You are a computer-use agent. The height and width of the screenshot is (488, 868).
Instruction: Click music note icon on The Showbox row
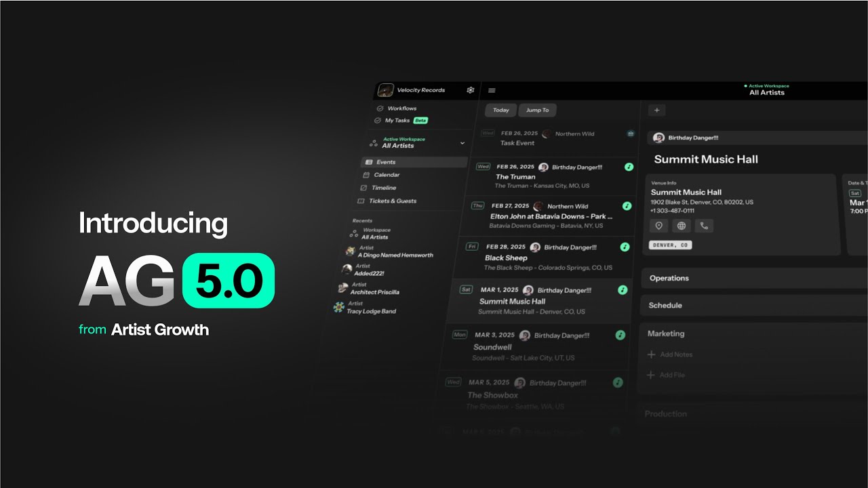tap(618, 382)
